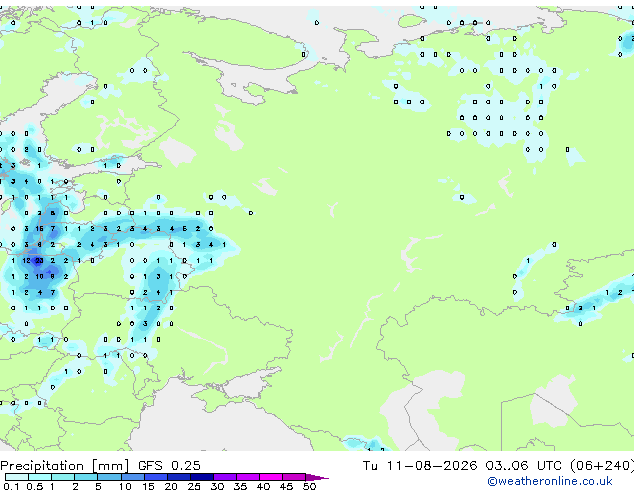Select the 30 to 35 mm purple swatch
634x490 pixels.
[x=224, y=477]
